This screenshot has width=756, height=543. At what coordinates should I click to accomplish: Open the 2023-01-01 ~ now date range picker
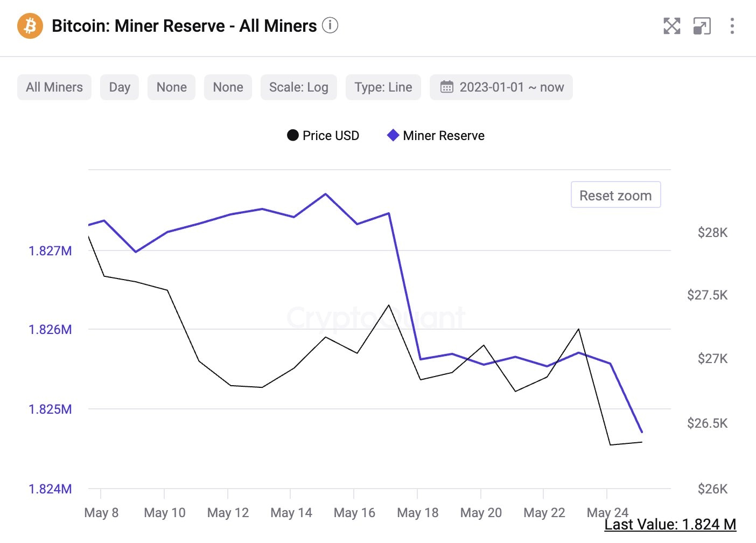tap(501, 87)
